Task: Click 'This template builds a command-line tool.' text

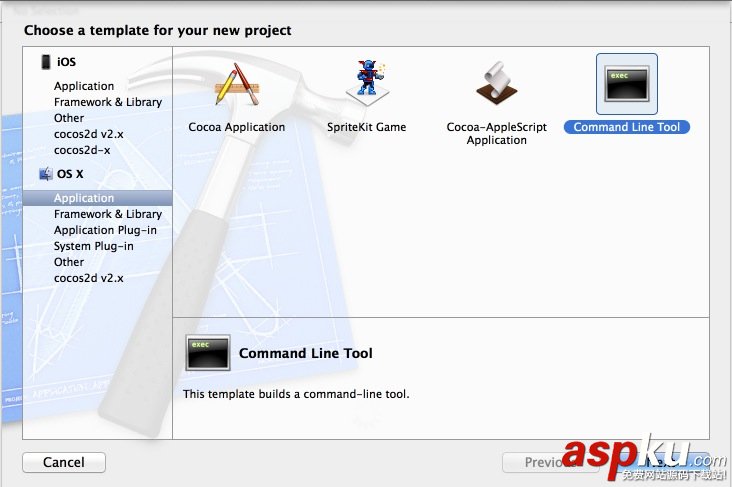Action: point(296,394)
